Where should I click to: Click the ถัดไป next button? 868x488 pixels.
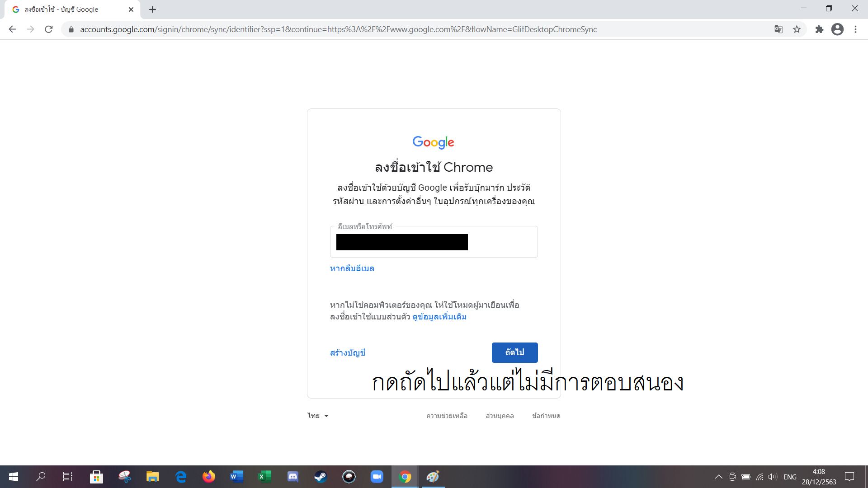514,352
